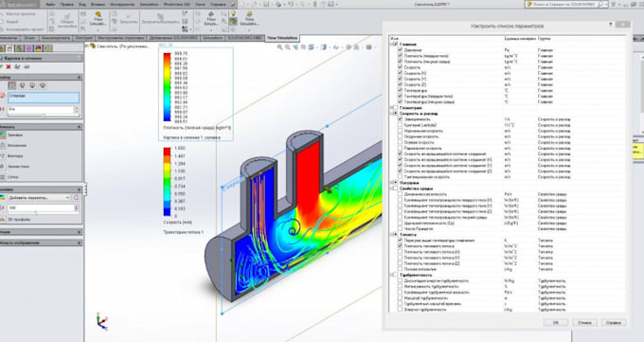Open the Display Manager color wheel tab
The width and height of the screenshot is (644, 342).
pos(39,48)
